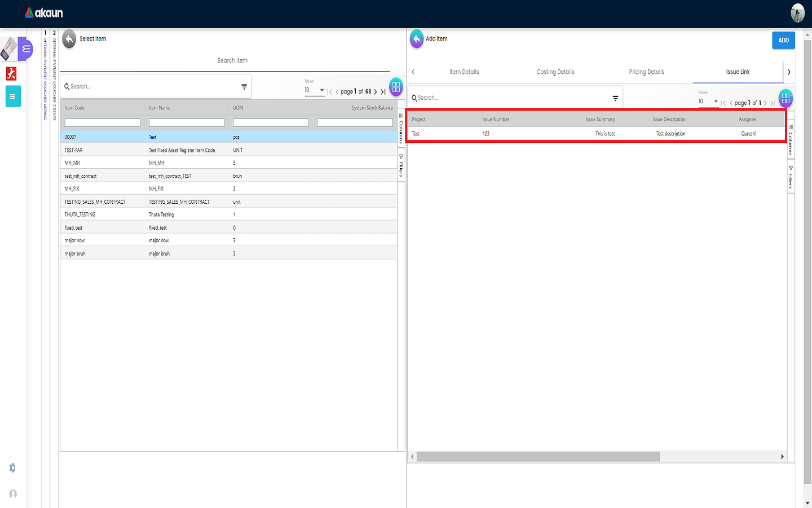Image resolution: width=812 pixels, height=508 pixels.
Task: Go to last page of item list
Action: point(383,91)
